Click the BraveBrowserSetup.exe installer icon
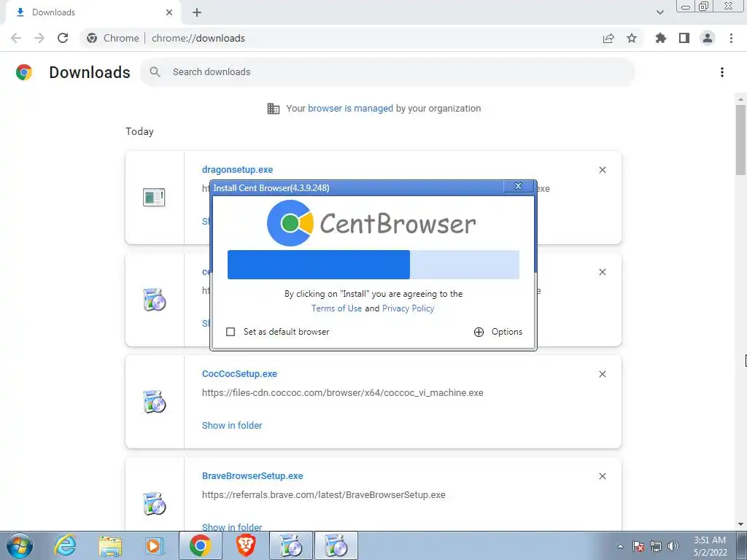The width and height of the screenshot is (747, 560). click(154, 504)
